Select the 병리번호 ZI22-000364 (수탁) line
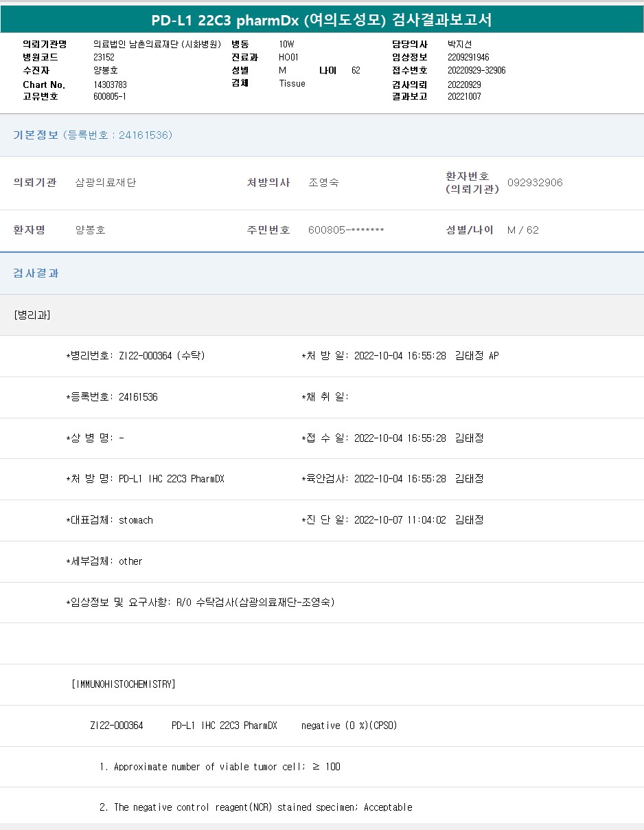This screenshot has height=830, width=644. pyautogui.click(x=136, y=356)
